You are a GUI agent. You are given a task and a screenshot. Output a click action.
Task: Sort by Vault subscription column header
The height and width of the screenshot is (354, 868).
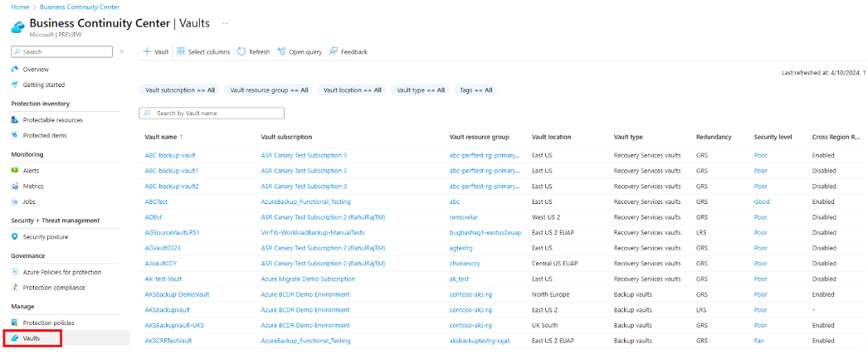point(286,137)
